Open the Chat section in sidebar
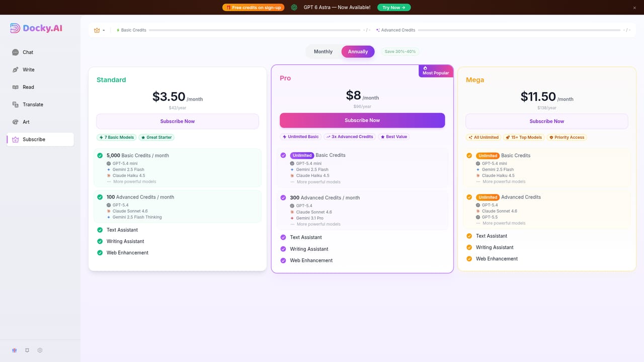The image size is (644, 362). point(40,52)
